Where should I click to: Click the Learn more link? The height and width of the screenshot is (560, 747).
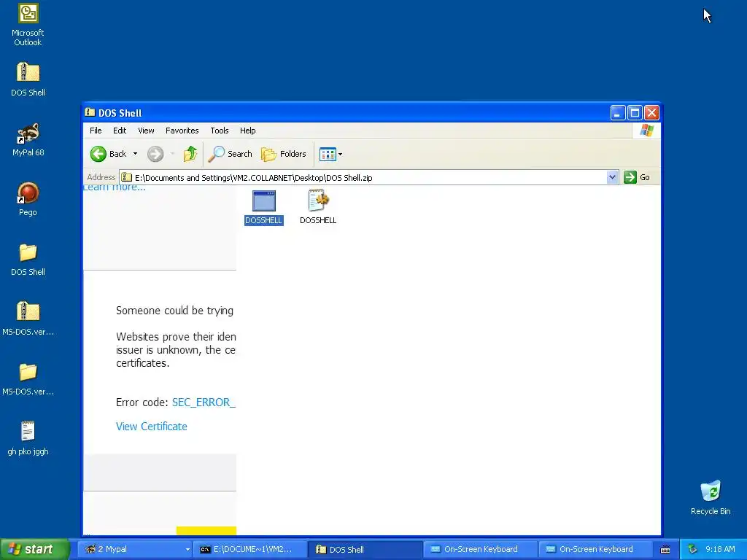click(x=115, y=187)
